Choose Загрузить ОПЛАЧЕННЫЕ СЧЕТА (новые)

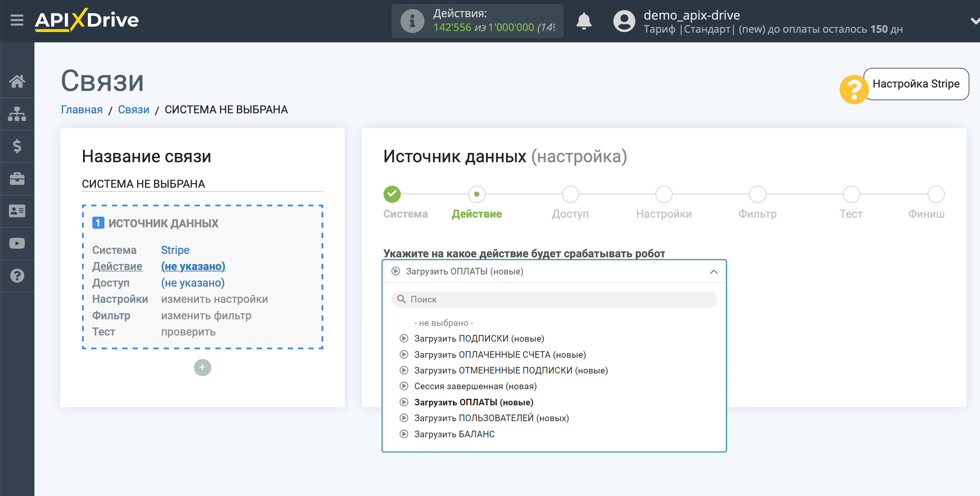click(500, 354)
